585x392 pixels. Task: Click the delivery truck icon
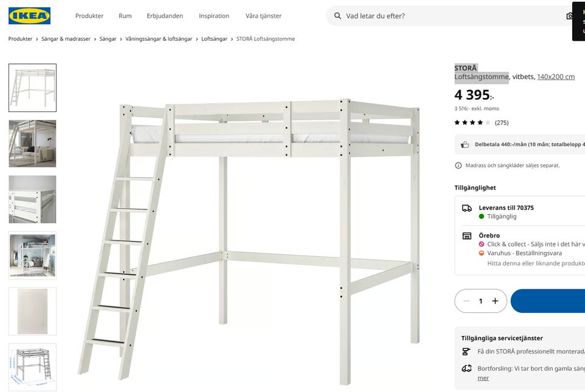[x=467, y=208]
